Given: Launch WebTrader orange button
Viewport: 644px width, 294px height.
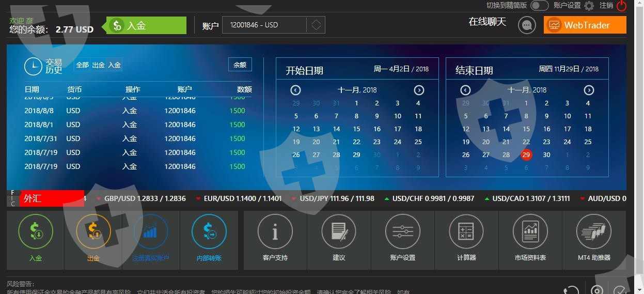Looking at the screenshot, I should click(585, 25).
